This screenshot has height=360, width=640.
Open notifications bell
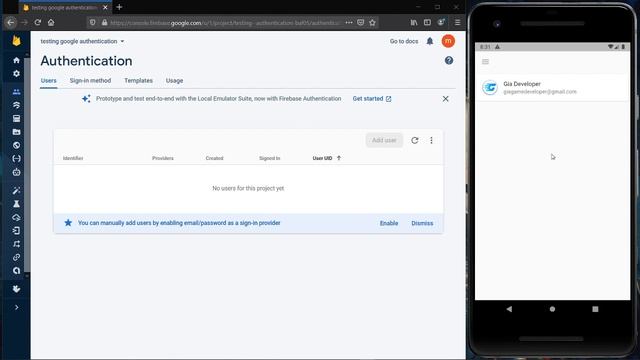click(430, 41)
